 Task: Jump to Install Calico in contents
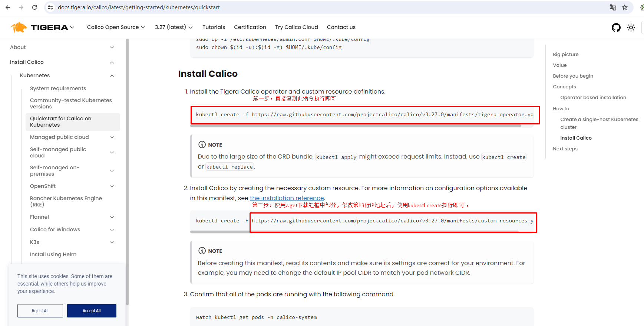(x=576, y=138)
